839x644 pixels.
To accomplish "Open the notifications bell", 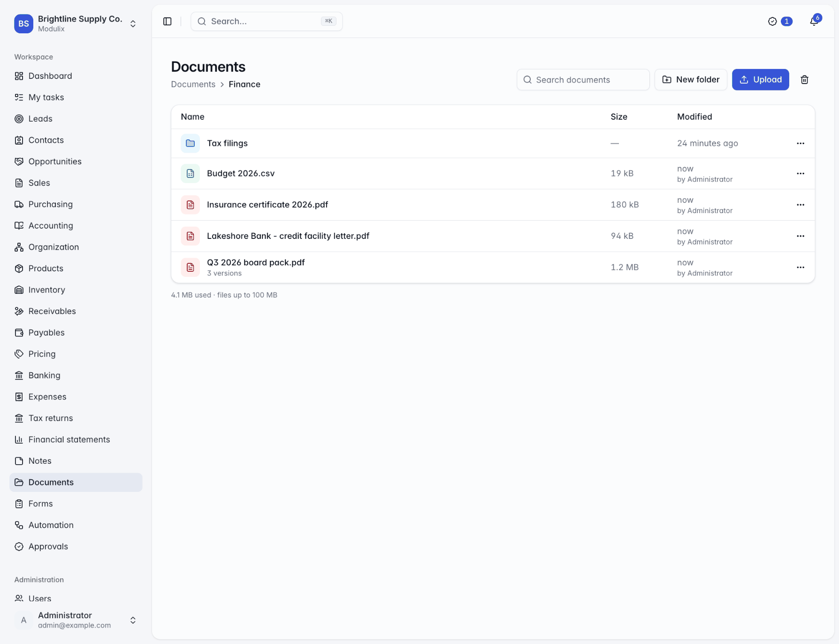I will 814,22.
